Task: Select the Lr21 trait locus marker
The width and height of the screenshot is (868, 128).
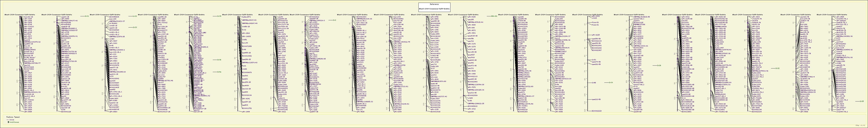Action: point(135,16)
